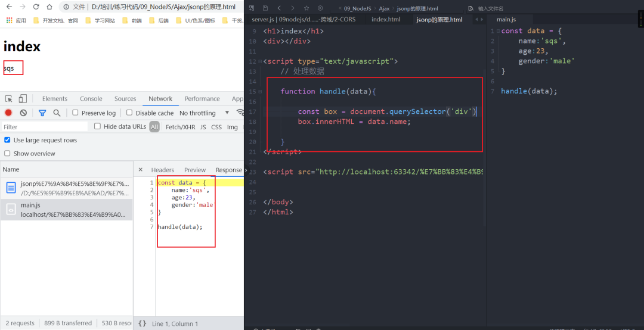Click the jsonp document icon in request list
Viewport: 644px width, 330px height.
tap(11, 188)
